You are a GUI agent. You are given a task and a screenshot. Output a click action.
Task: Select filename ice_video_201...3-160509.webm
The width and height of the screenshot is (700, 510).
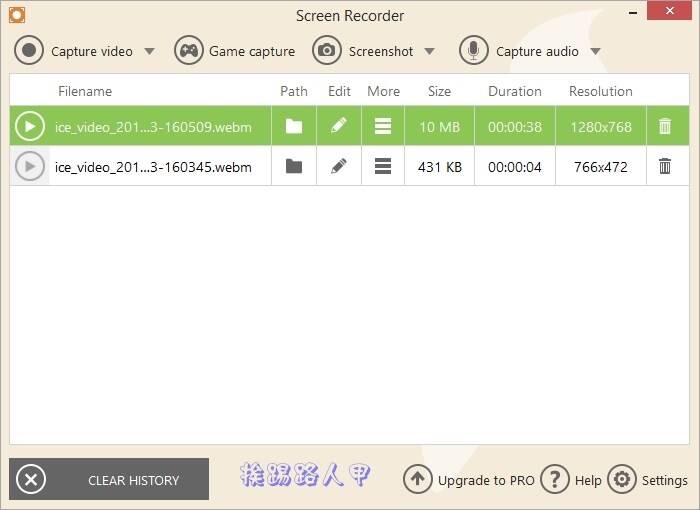click(153, 127)
